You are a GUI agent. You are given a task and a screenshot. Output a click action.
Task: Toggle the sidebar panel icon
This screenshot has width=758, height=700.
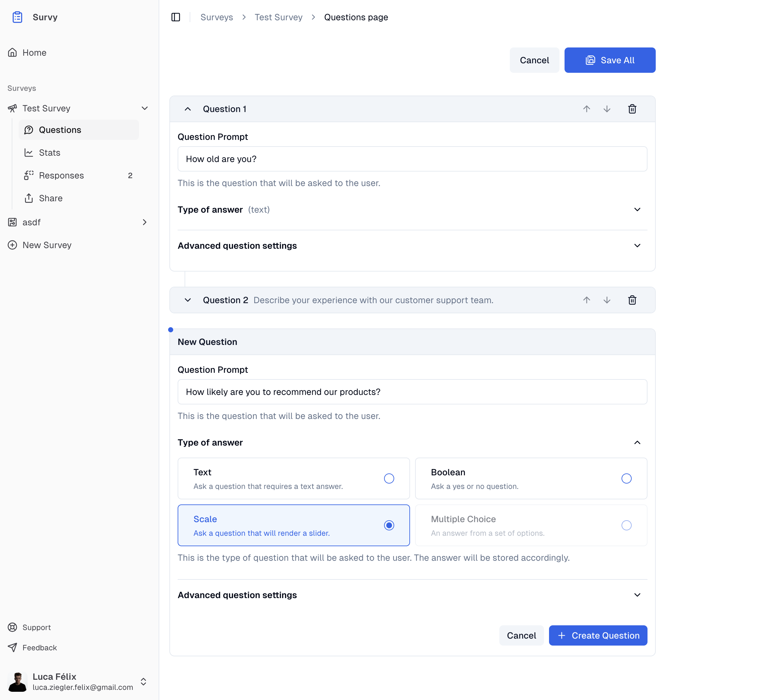tap(175, 17)
